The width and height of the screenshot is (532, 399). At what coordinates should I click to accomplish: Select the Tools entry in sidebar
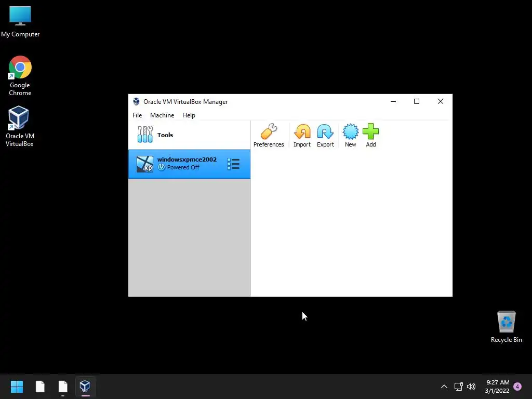click(189, 135)
